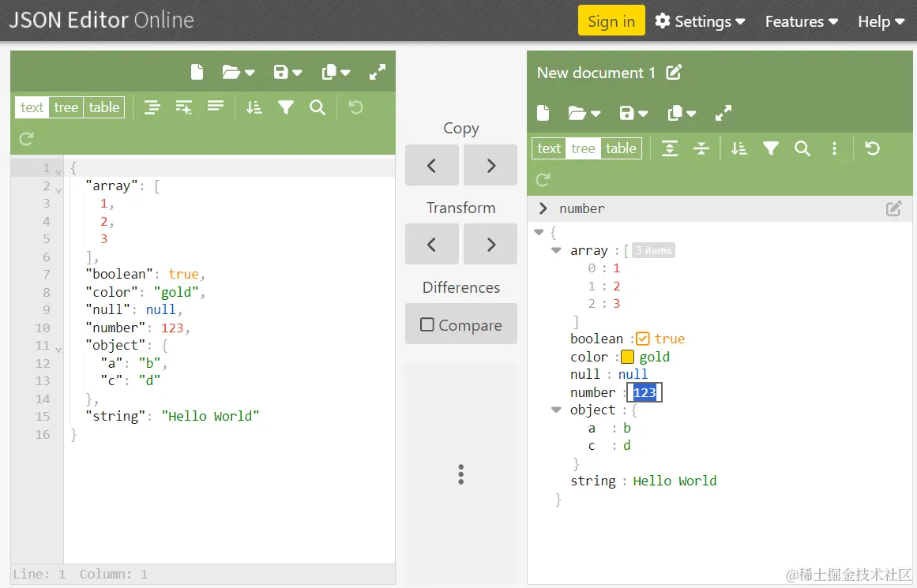Open the save menu in left panel

coord(288,72)
